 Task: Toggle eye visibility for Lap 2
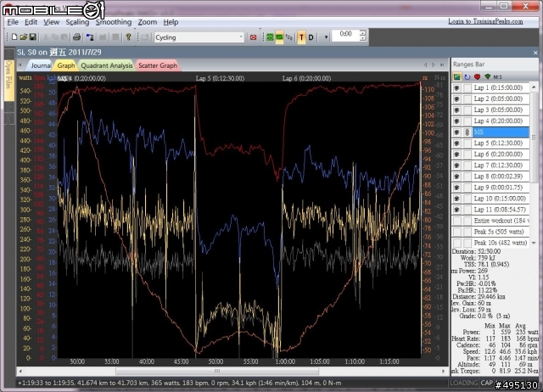[456, 99]
